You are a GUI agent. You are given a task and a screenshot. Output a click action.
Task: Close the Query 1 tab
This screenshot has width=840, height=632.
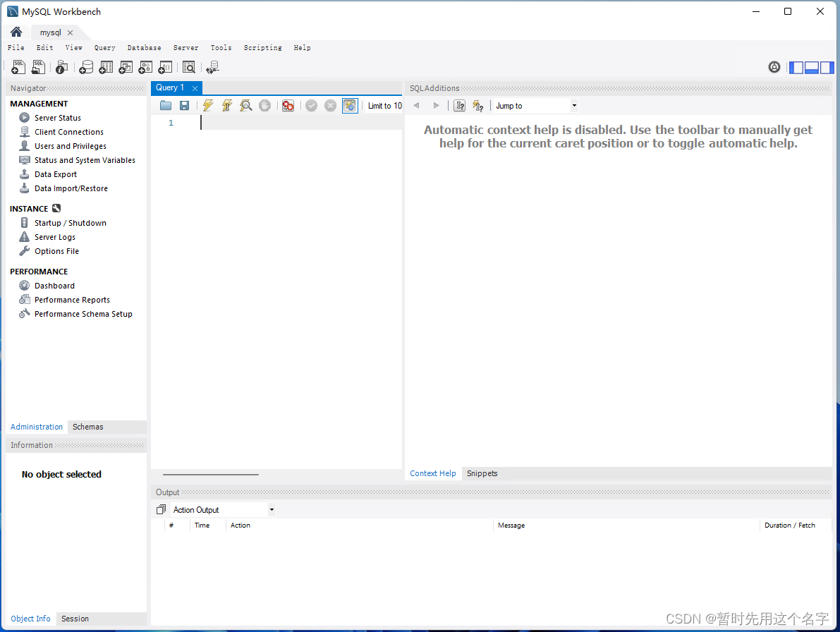[x=195, y=88]
